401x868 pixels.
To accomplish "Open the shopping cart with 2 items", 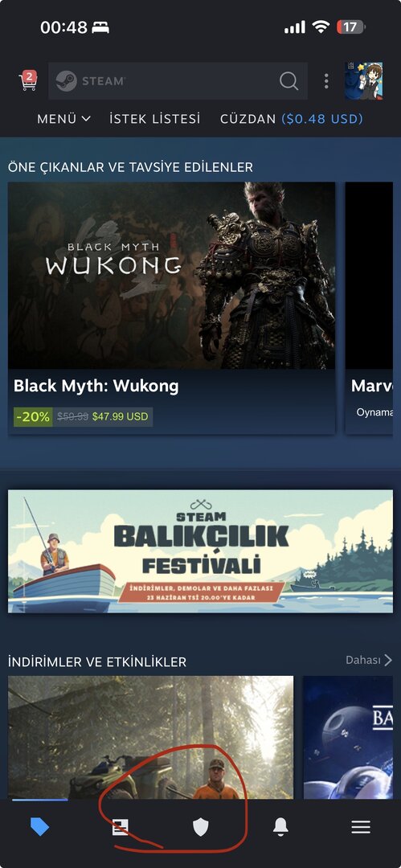I will tap(28, 81).
